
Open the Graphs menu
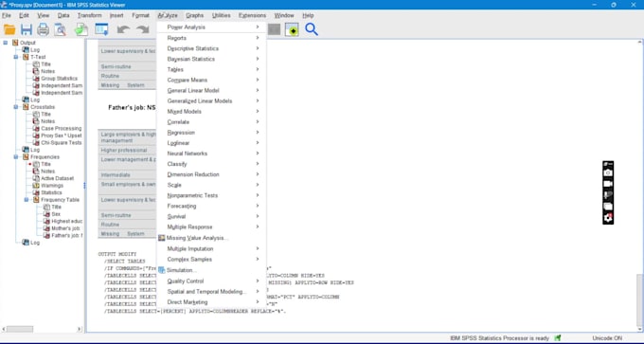(195, 15)
